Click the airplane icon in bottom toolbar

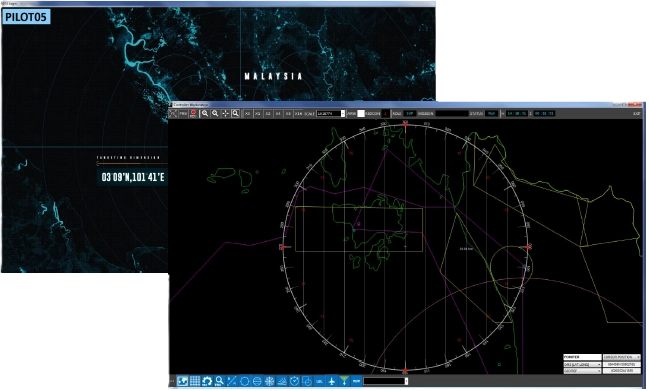pyautogui.click(x=332, y=381)
